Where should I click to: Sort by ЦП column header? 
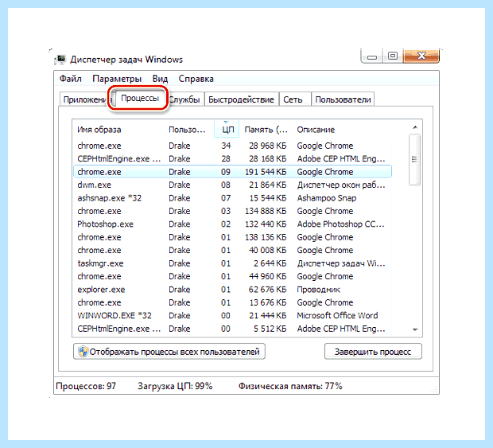(227, 129)
